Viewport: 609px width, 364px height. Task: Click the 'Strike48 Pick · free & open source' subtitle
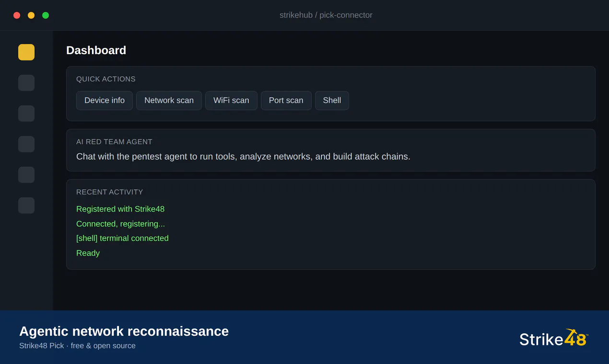[x=77, y=346]
